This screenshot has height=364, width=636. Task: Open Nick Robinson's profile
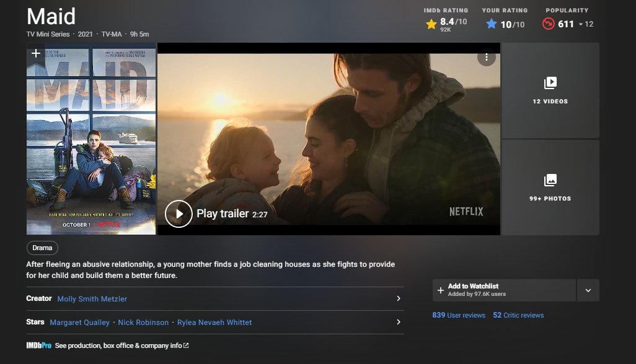point(143,323)
